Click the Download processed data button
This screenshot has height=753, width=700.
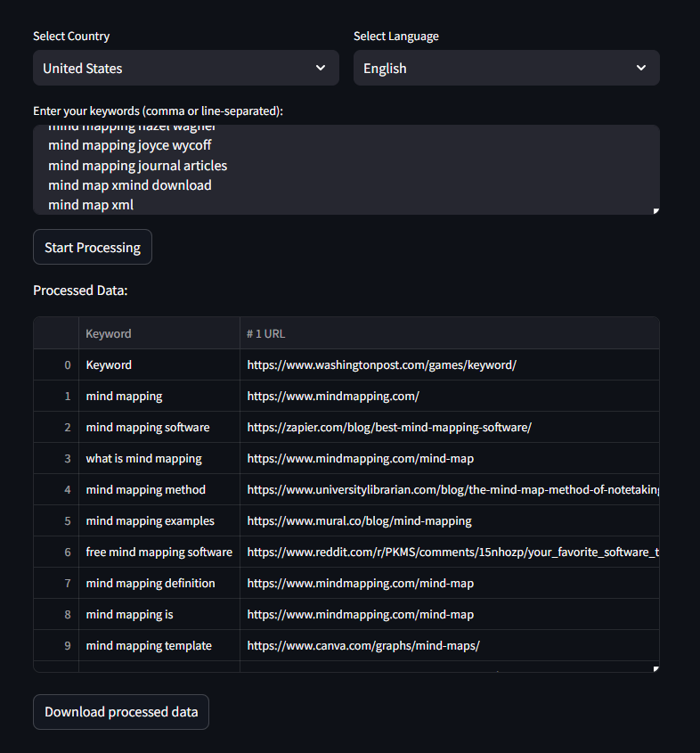coord(121,712)
